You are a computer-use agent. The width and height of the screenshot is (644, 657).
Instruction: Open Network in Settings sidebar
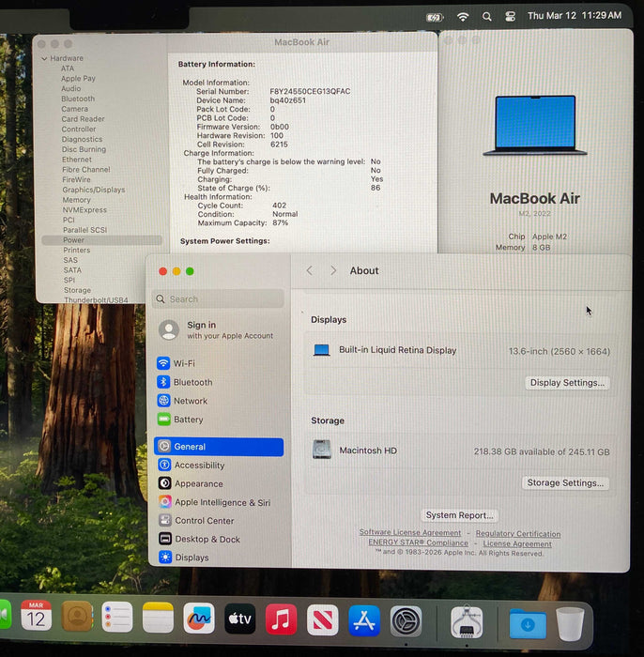pyautogui.click(x=219, y=401)
